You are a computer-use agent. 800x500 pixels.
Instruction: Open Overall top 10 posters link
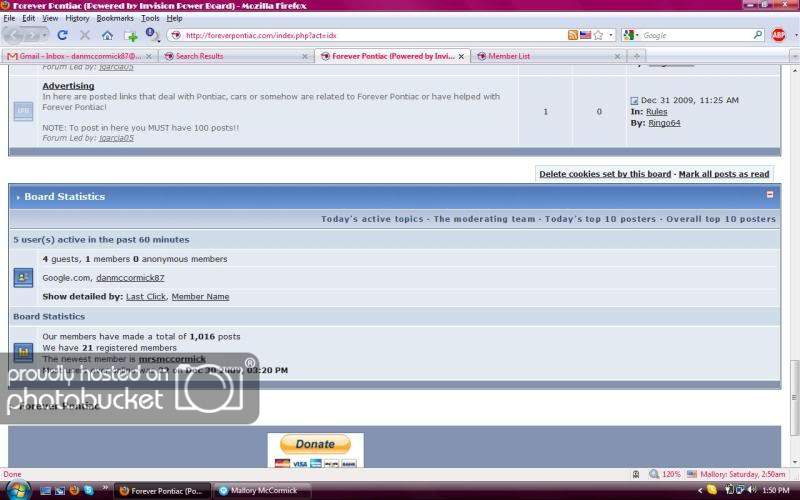[x=720, y=219]
